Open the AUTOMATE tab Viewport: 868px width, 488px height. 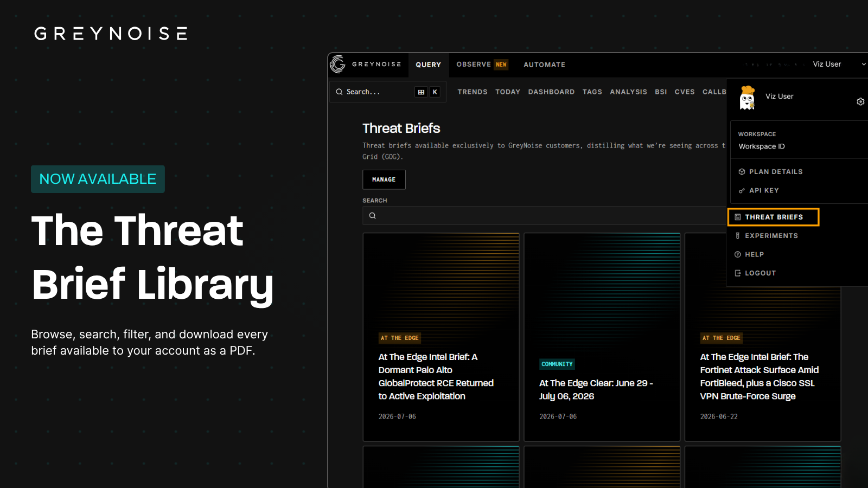(x=545, y=65)
